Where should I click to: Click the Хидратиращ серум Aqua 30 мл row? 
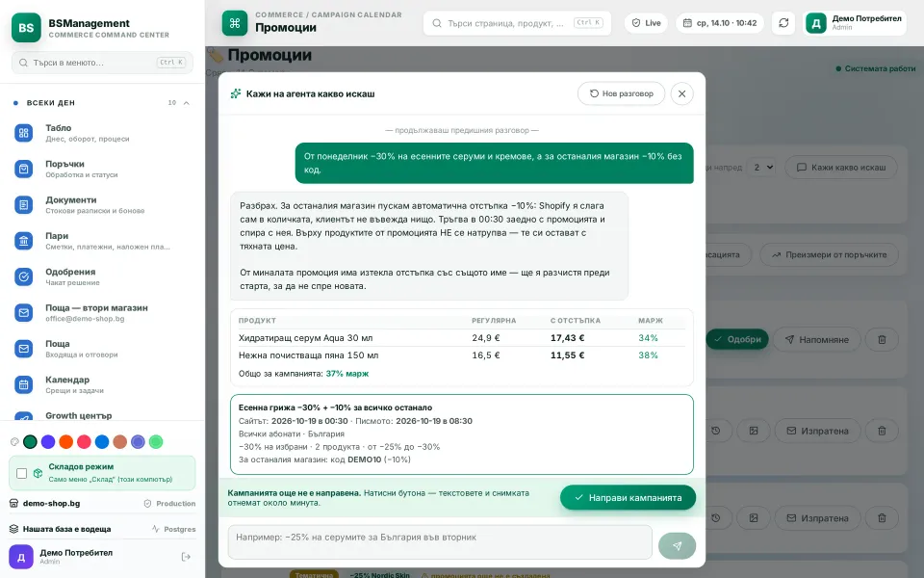462,338
